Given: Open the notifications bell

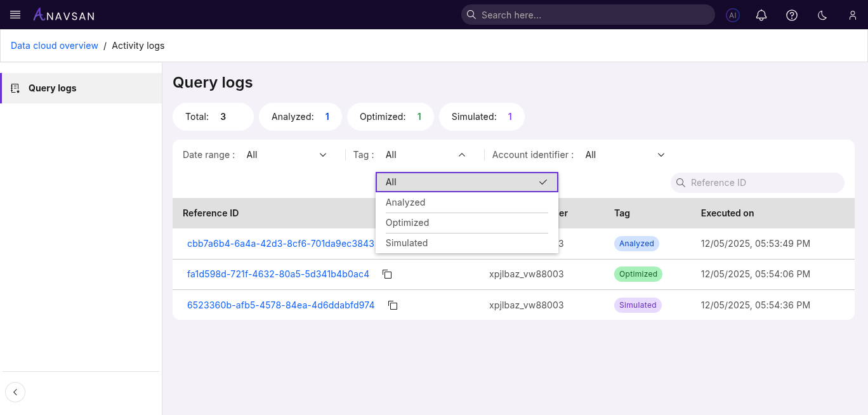Looking at the screenshot, I should click(761, 15).
